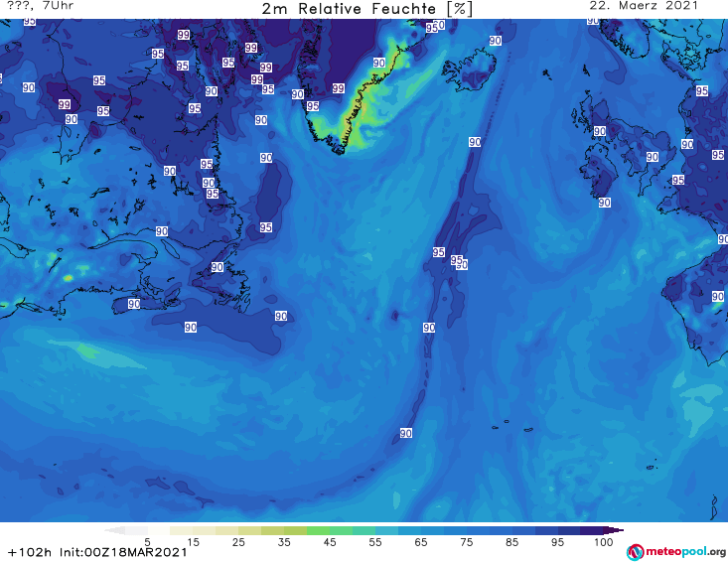Image resolution: width=728 pixels, height=562 pixels.
Task: Click the legend value 15
Action: pyautogui.click(x=193, y=542)
